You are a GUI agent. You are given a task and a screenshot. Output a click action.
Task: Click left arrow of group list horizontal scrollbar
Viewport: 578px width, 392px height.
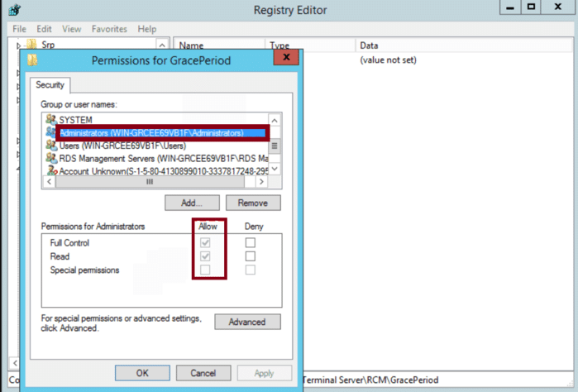click(49, 181)
